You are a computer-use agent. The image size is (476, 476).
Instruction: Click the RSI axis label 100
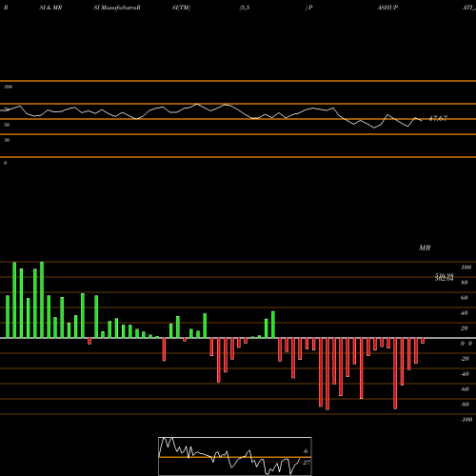tap(9, 87)
